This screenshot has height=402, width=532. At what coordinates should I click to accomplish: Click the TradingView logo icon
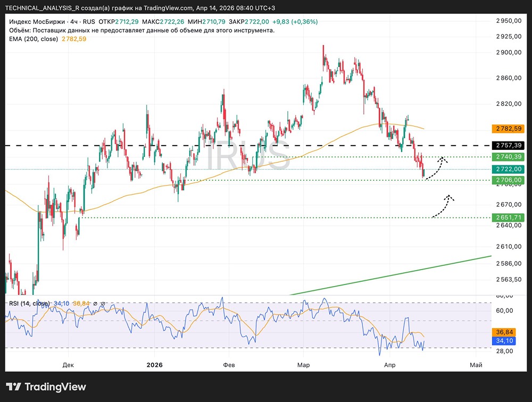tap(13, 387)
